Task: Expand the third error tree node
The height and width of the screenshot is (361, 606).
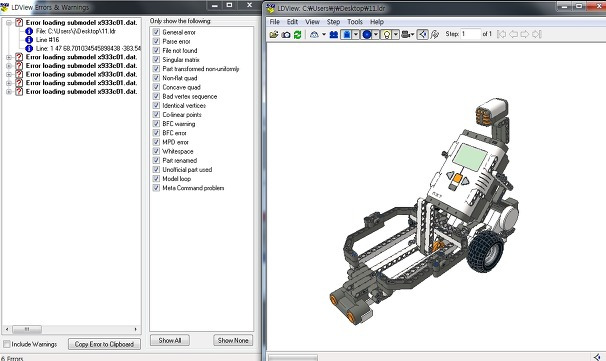Action: tap(9, 66)
